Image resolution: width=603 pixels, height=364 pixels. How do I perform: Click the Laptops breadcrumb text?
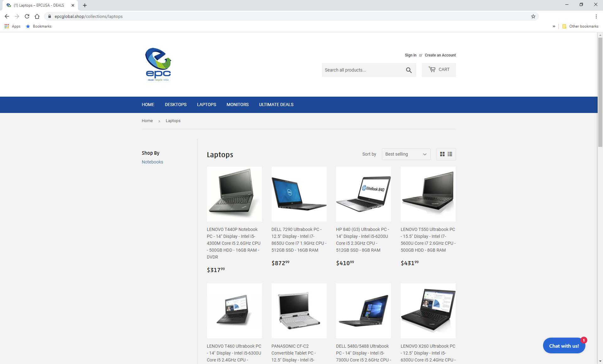173,121
